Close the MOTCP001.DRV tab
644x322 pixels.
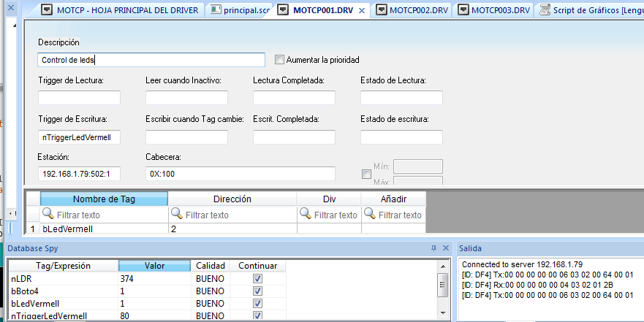pyautogui.click(x=362, y=11)
